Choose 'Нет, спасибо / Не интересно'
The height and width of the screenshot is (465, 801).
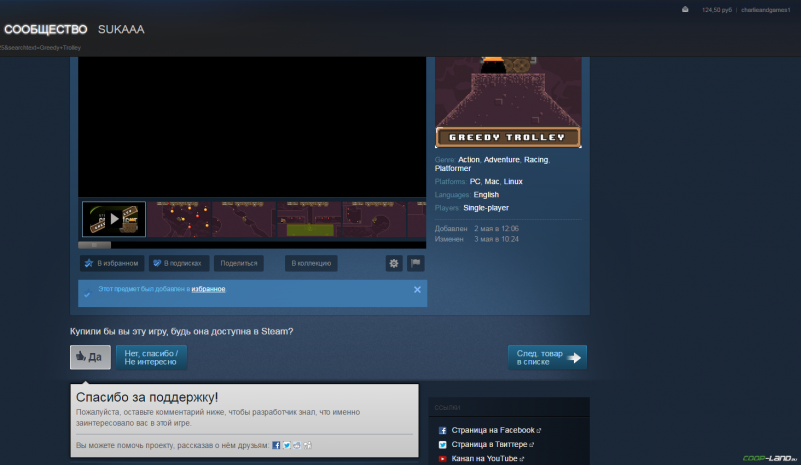151,357
